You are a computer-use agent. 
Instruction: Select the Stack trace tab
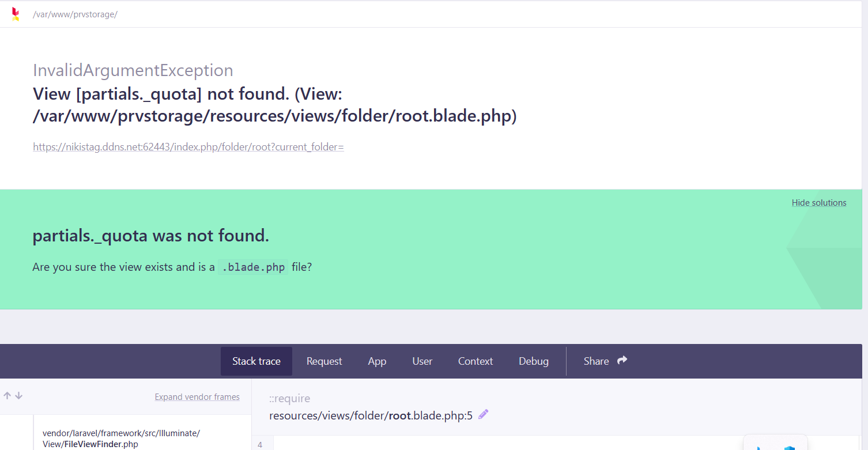(256, 361)
